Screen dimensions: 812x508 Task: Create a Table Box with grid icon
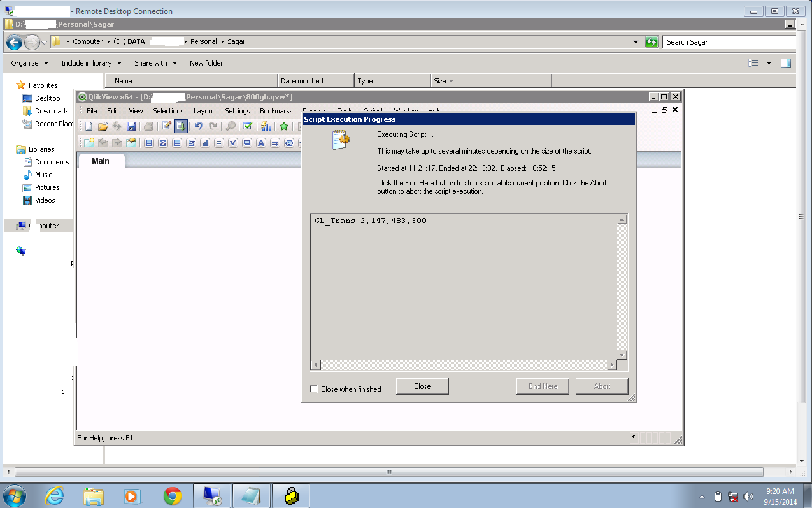177,143
